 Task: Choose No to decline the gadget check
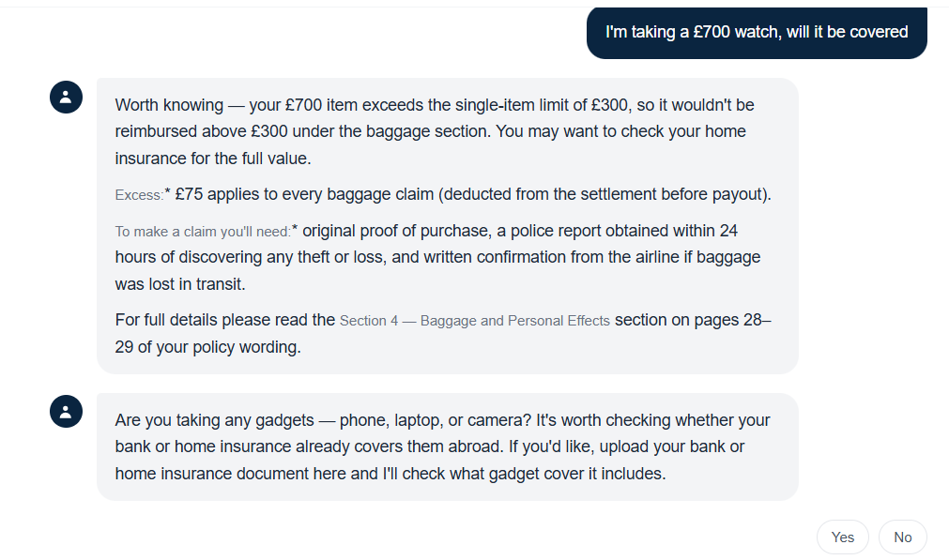[902, 537]
